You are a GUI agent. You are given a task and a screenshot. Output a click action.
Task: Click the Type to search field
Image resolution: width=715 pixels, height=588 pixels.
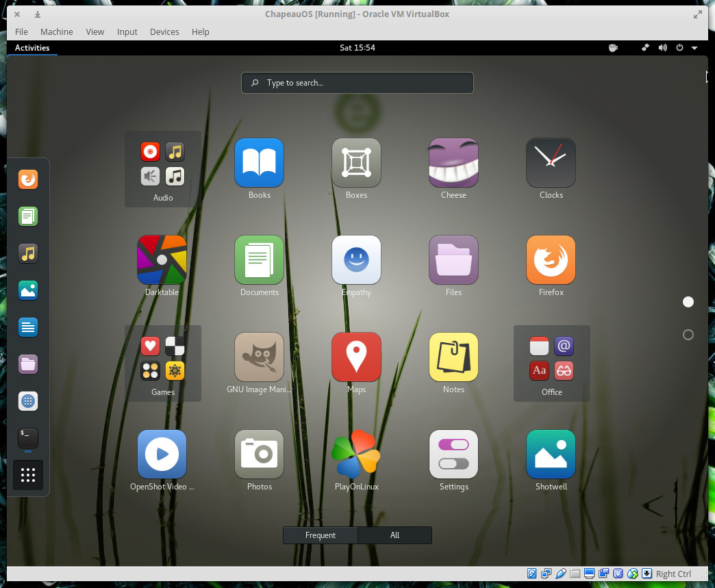357,83
